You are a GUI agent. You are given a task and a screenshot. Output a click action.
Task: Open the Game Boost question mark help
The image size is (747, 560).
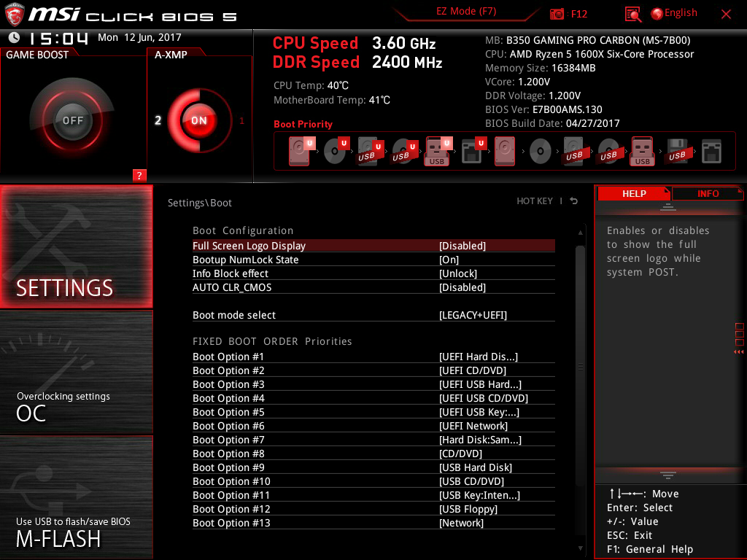[x=139, y=175]
